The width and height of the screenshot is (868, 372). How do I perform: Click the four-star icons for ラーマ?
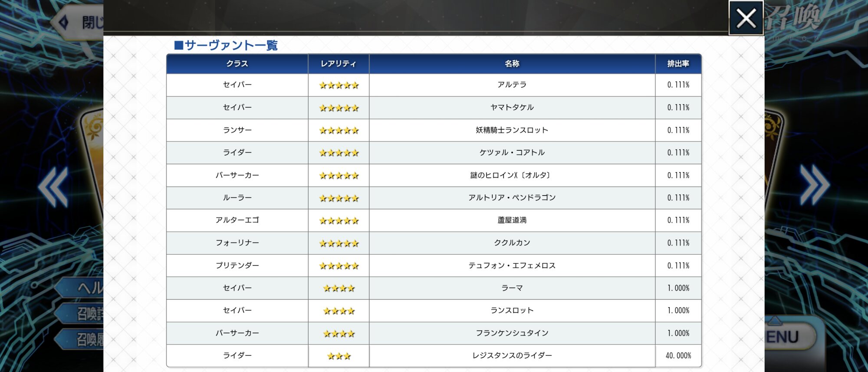click(339, 289)
